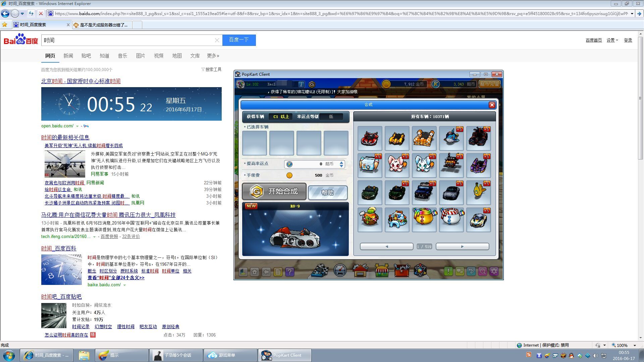Close the 合成 synthesis dialog
The height and width of the screenshot is (362, 644).
coord(492,105)
